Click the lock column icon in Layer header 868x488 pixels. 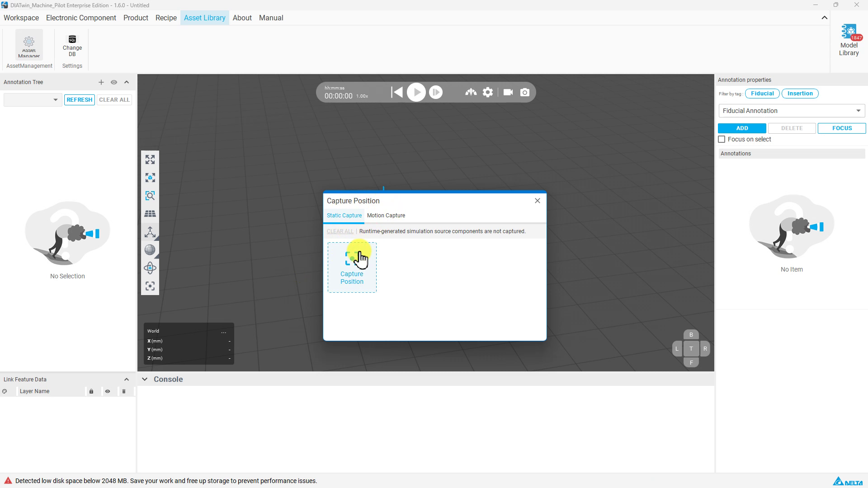point(91,392)
